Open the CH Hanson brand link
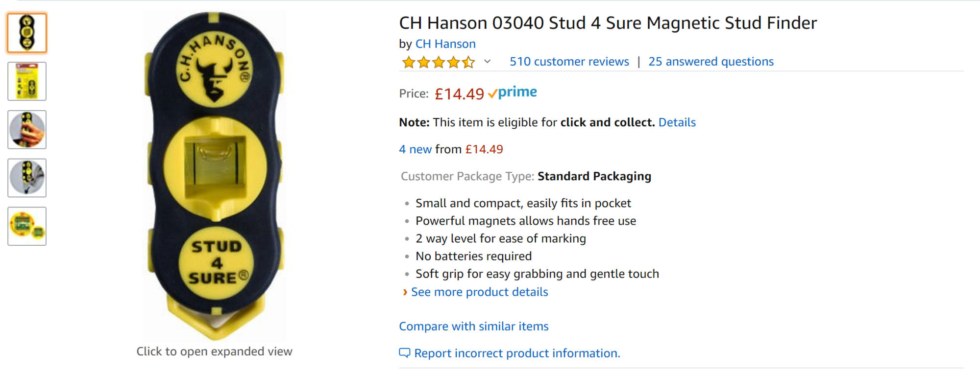980x374 pixels. 445,44
